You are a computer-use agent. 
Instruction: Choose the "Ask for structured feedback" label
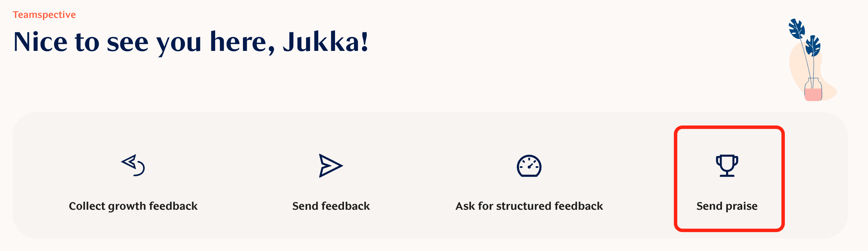pos(529,206)
